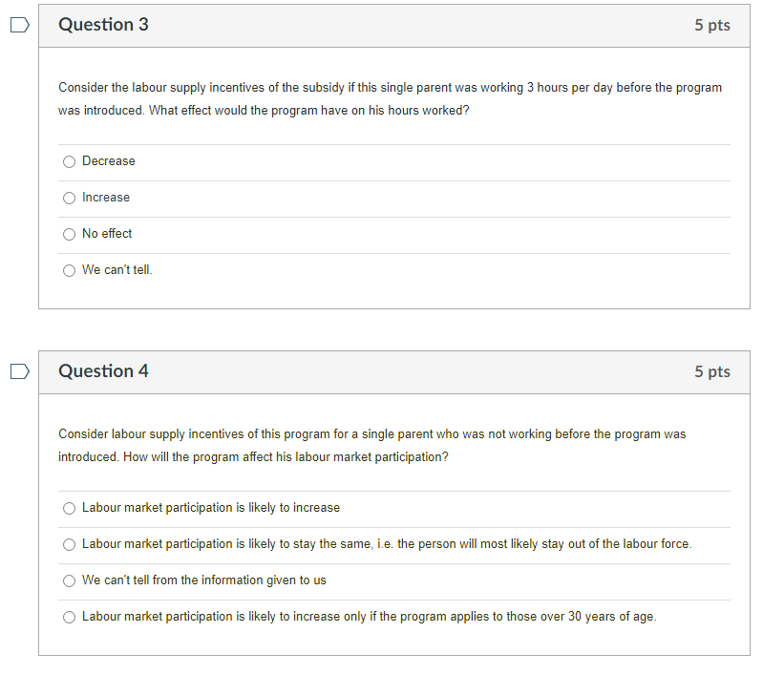Select the Decrease answer option
This screenshot has width=784, height=675.
pyautogui.click(x=69, y=161)
